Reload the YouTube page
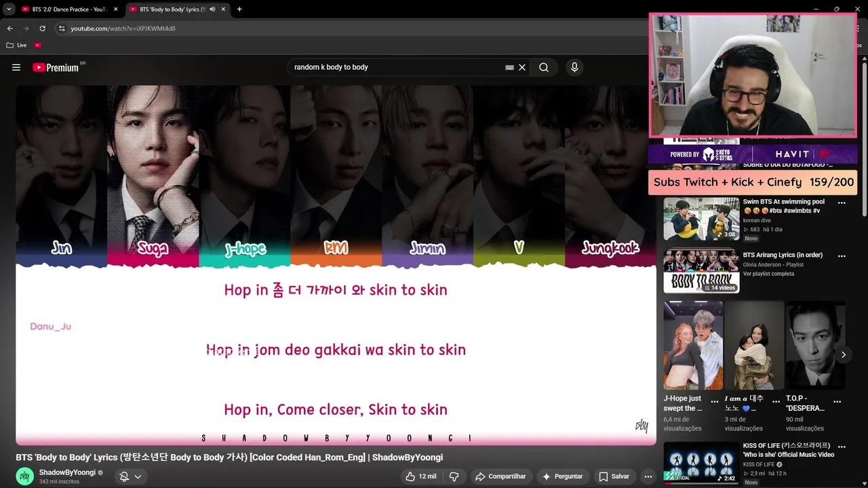 (42, 28)
